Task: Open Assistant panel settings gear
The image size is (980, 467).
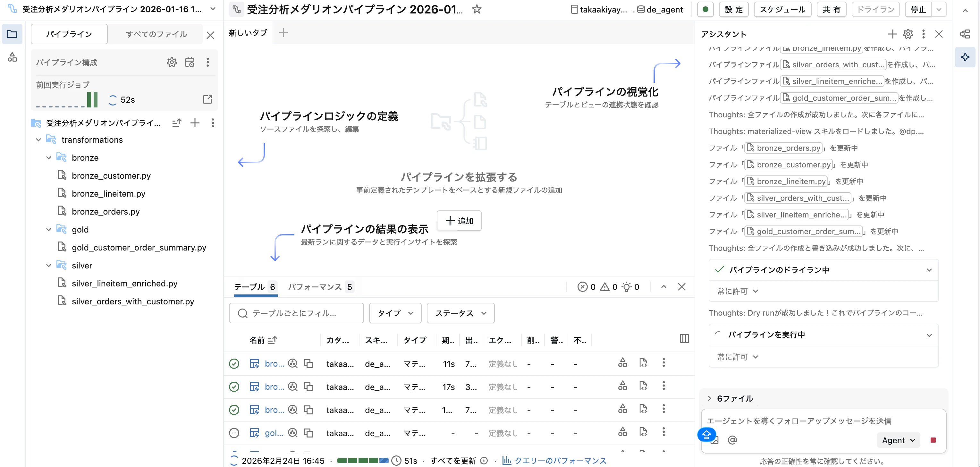Action: click(x=908, y=34)
